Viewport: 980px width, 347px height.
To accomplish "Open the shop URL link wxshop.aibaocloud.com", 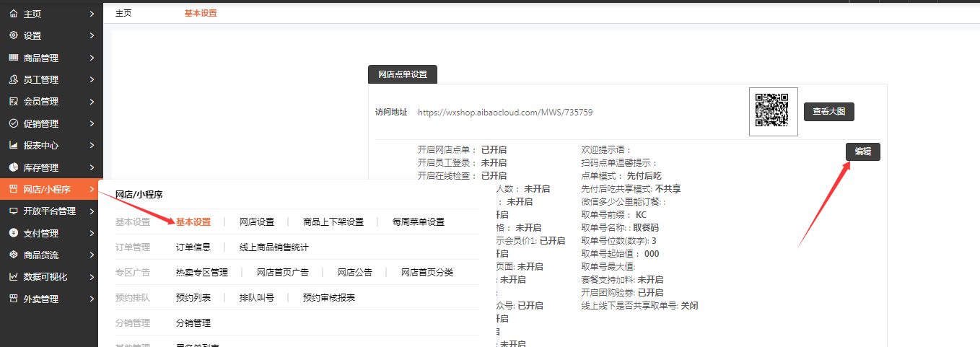I will (505, 113).
